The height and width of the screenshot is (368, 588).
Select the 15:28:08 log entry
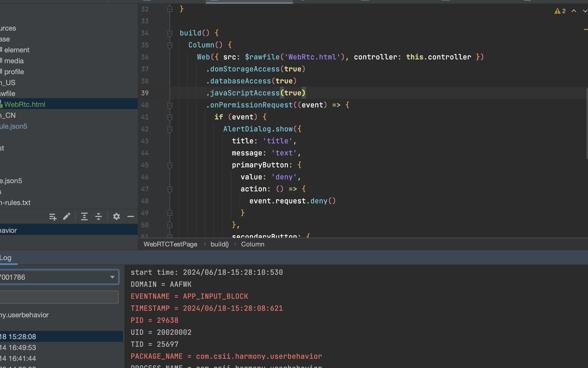61,337
